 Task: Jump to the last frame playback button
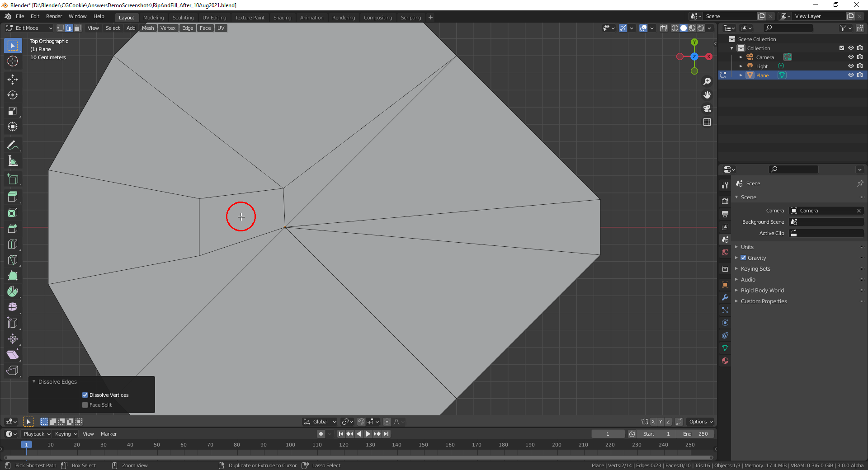(386, 434)
